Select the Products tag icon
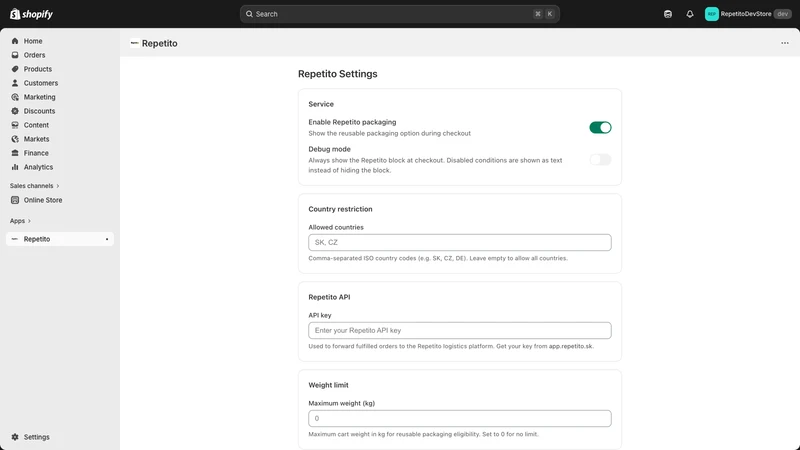 [x=15, y=69]
